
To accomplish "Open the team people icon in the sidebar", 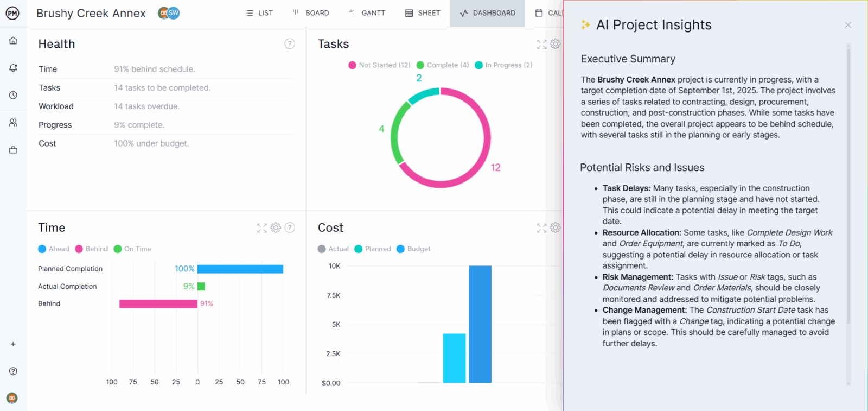I will pyautogui.click(x=13, y=123).
